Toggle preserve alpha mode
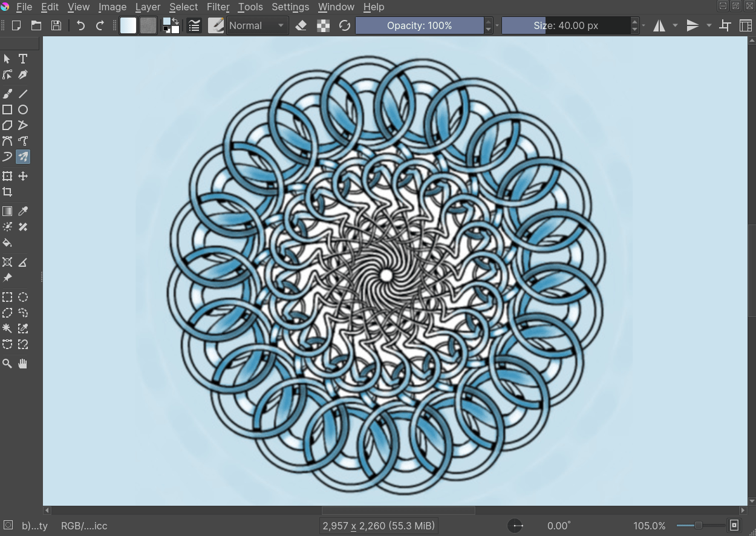756x536 pixels. 324,25
